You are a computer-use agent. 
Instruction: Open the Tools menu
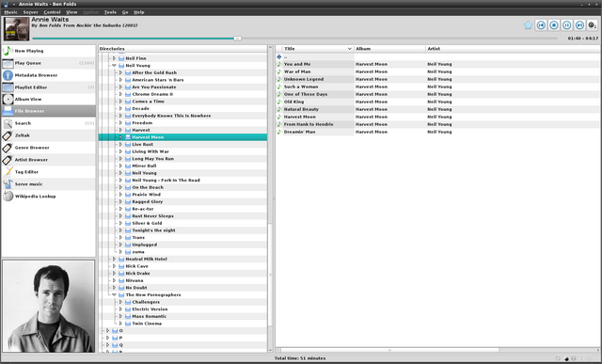pos(110,12)
